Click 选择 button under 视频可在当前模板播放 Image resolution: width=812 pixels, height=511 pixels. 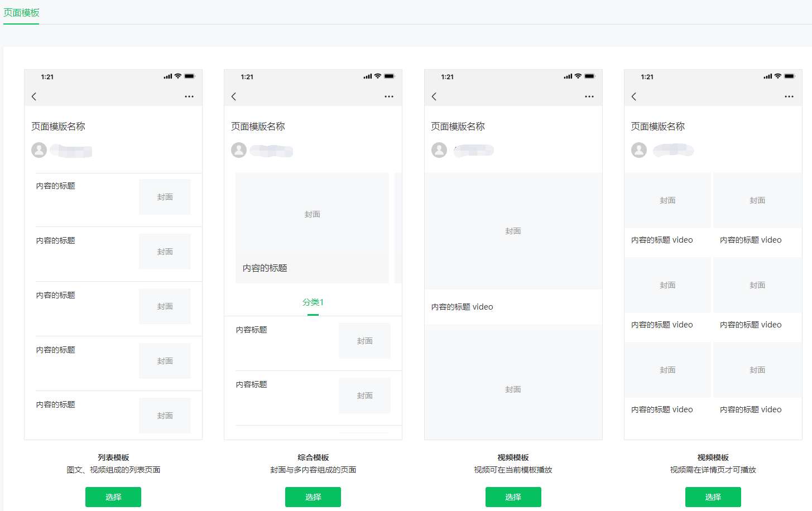click(x=513, y=497)
